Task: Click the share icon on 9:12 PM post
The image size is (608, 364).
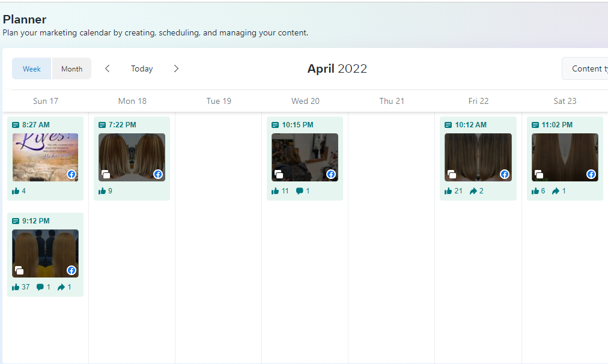Action: pyautogui.click(x=61, y=287)
